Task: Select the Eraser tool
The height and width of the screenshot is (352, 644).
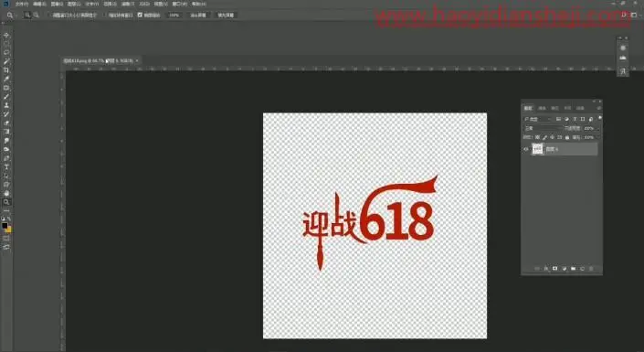Action: tap(6, 123)
